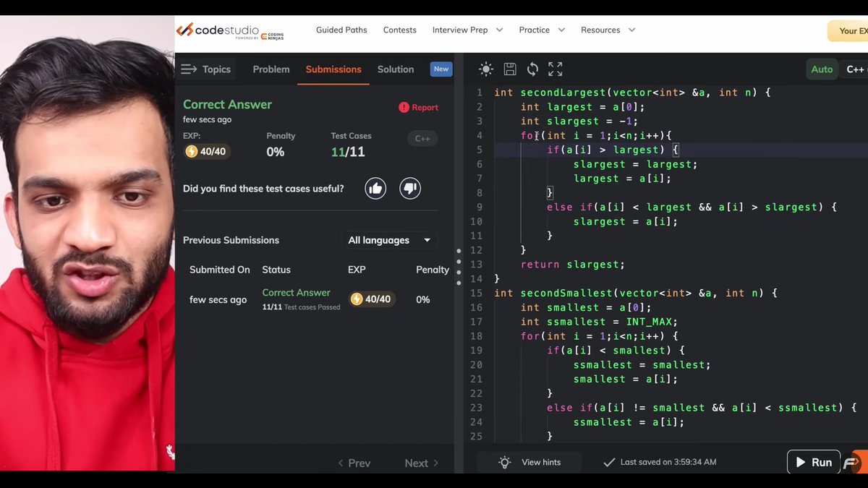Open the Topics panel
The width and height of the screenshot is (868, 488).
point(207,69)
